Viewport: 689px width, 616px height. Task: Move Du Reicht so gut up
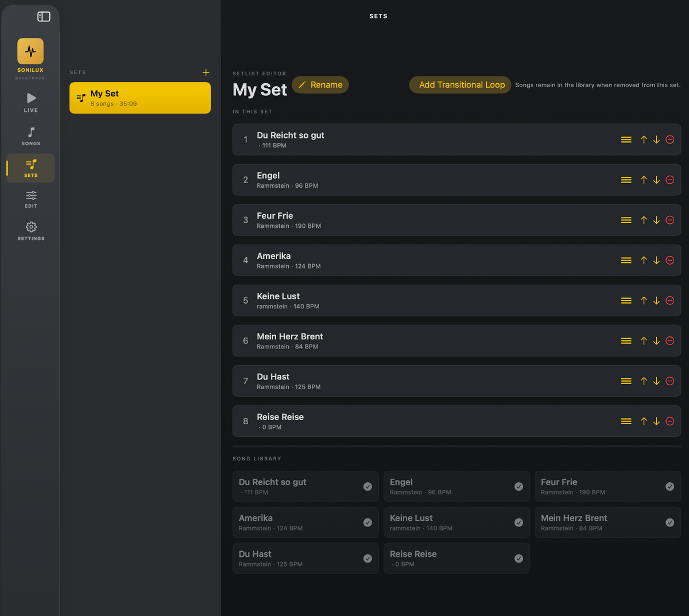coord(644,140)
